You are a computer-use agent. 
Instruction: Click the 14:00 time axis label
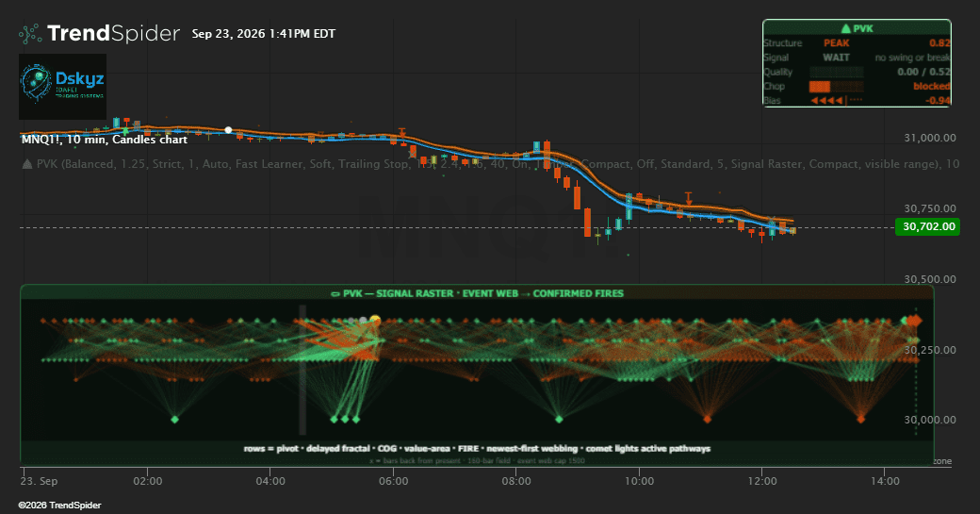(885, 481)
